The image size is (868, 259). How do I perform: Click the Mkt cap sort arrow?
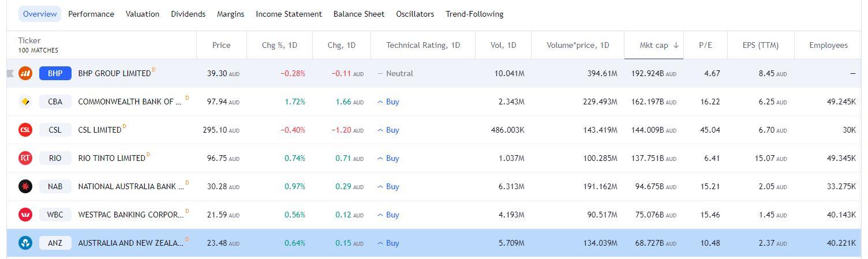pos(676,45)
